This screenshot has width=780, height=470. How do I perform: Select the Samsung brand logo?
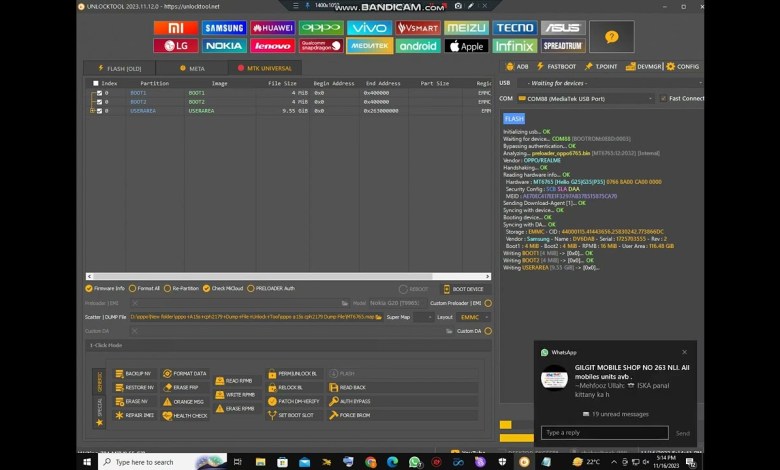pyautogui.click(x=224, y=28)
